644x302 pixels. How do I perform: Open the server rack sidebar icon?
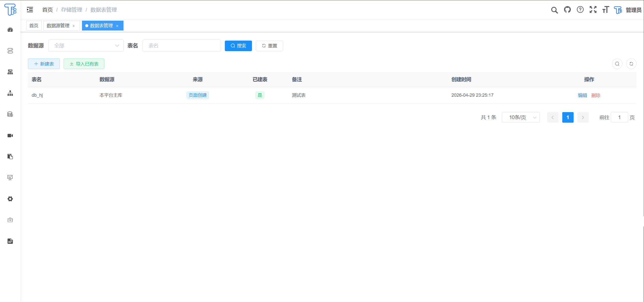(x=10, y=72)
